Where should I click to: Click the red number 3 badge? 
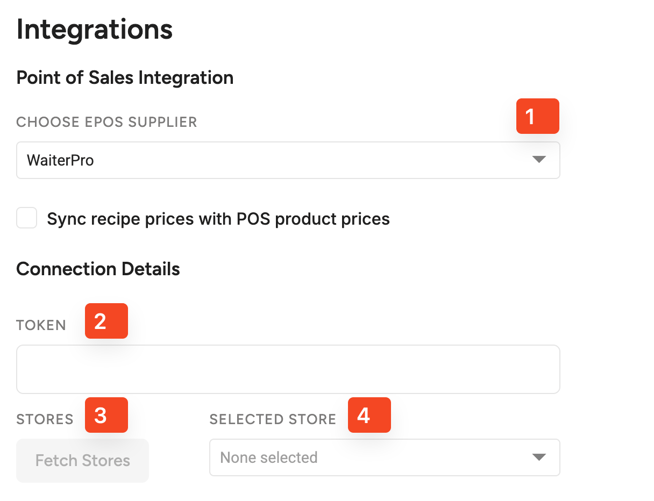coord(106,415)
